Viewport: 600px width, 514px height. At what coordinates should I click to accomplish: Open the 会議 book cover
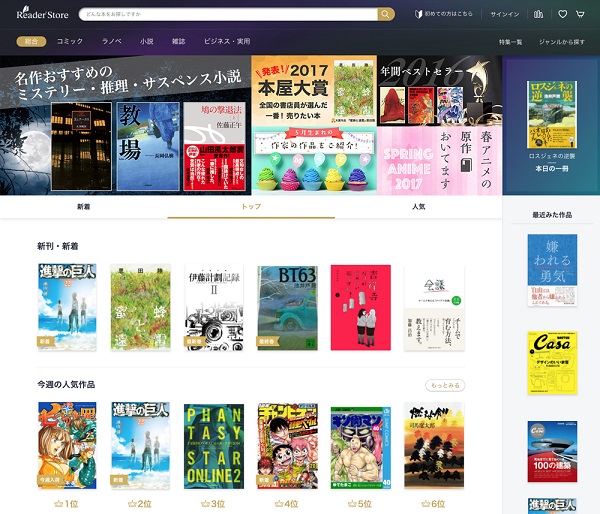tap(434, 308)
